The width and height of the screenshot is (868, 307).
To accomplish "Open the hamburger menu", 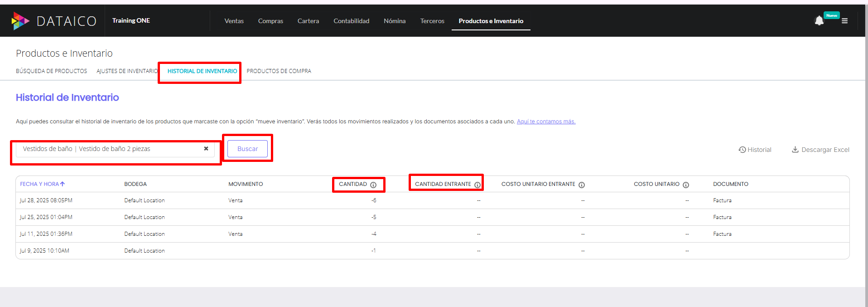I will [844, 21].
